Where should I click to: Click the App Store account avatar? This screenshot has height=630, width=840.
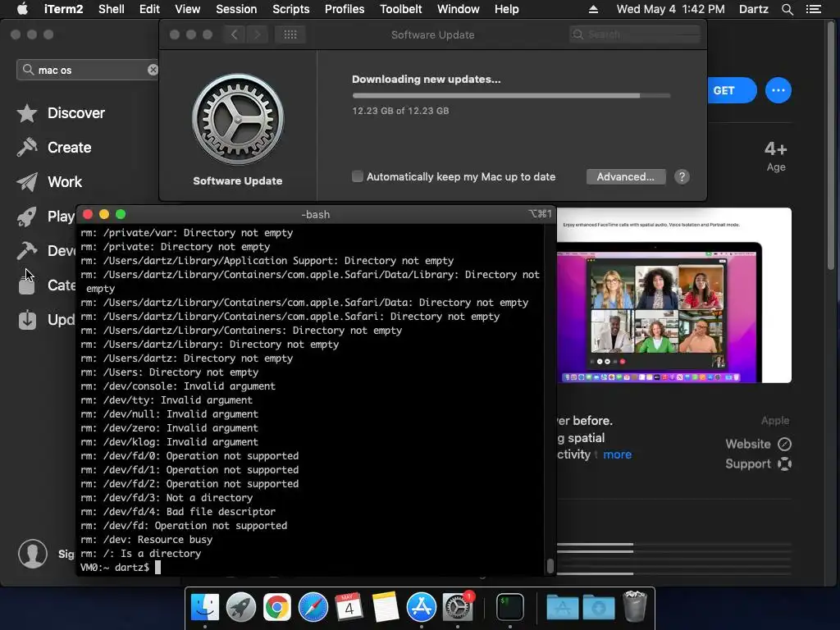33,554
